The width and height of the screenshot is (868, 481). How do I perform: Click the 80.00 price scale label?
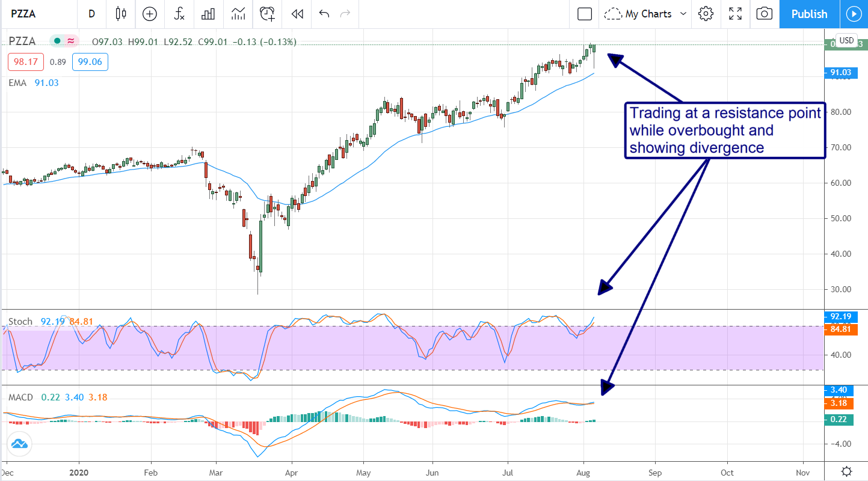[840, 112]
